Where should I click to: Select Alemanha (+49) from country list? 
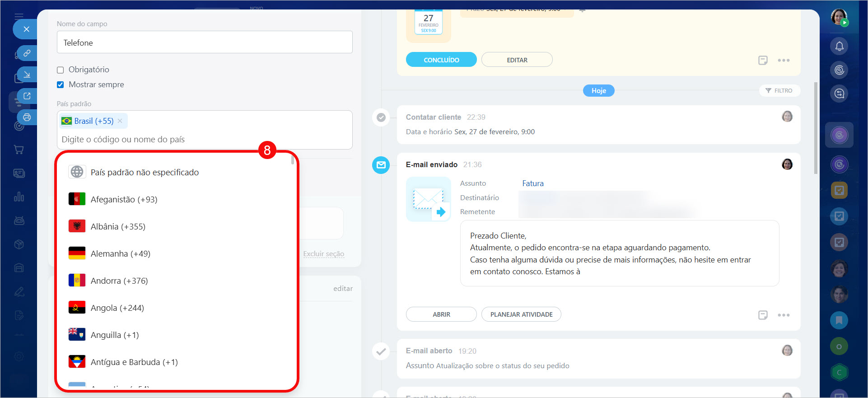point(120,254)
